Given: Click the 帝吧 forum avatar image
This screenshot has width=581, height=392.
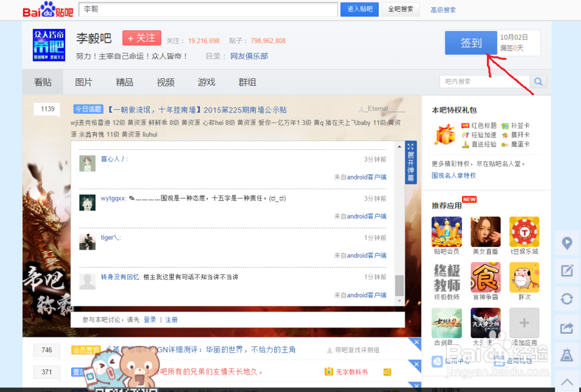Looking at the screenshot, I should 49,45.
